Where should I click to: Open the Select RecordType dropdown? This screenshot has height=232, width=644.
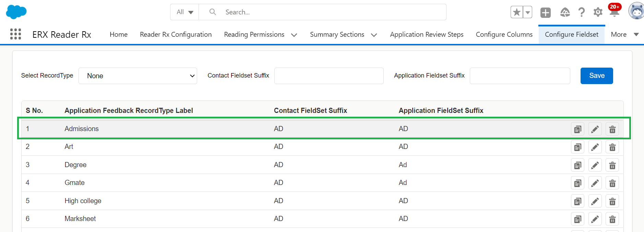[x=138, y=76]
